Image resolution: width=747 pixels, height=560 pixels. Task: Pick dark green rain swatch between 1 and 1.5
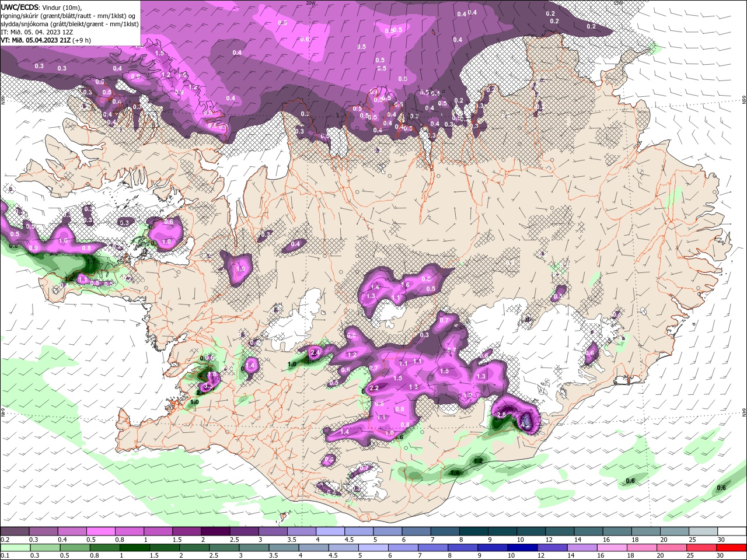coord(134,548)
